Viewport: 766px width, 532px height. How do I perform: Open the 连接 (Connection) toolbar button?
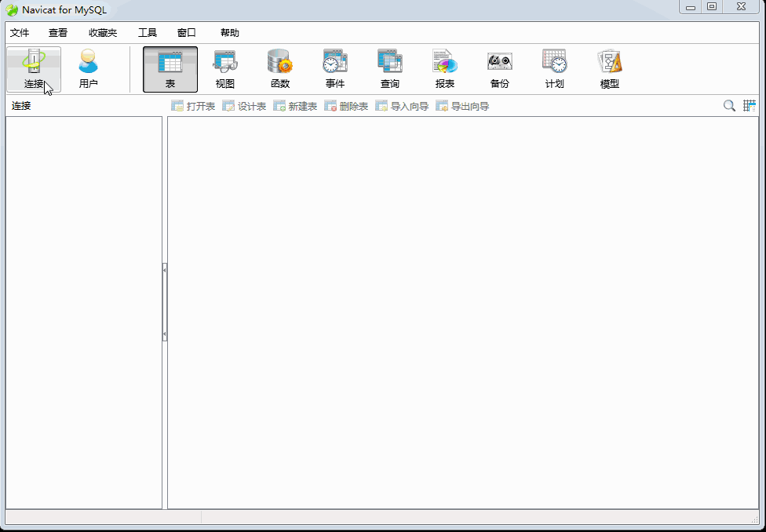(x=34, y=69)
